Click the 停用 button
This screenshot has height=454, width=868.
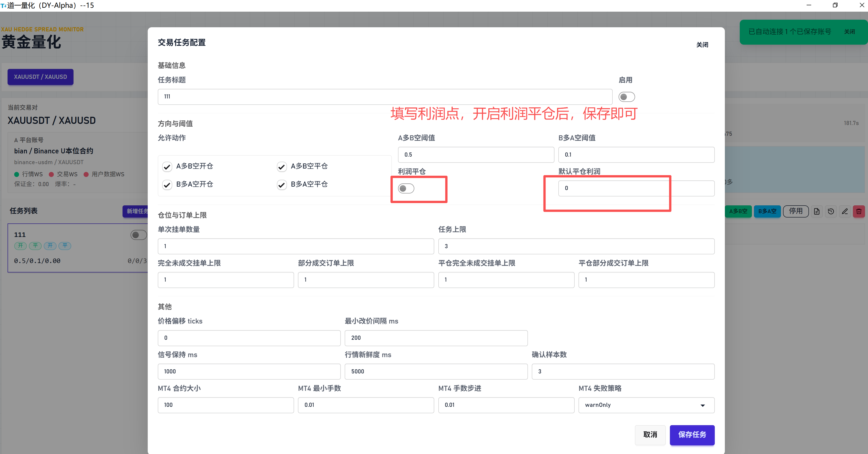point(796,212)
